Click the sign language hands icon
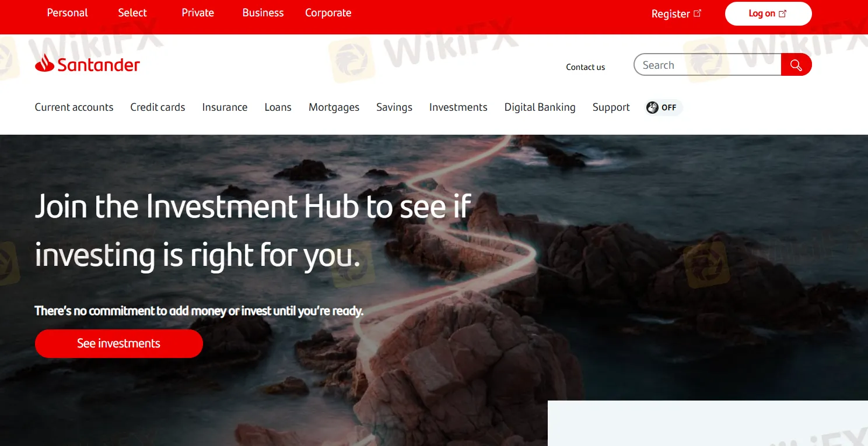The height and width of the screenshot is (446, 868). [652, 107]
